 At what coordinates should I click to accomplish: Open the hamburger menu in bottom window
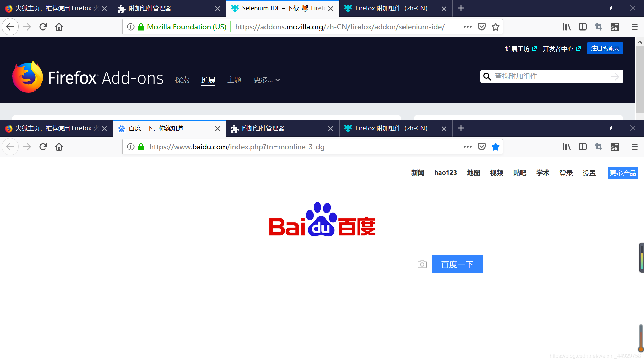pos(634,147)
